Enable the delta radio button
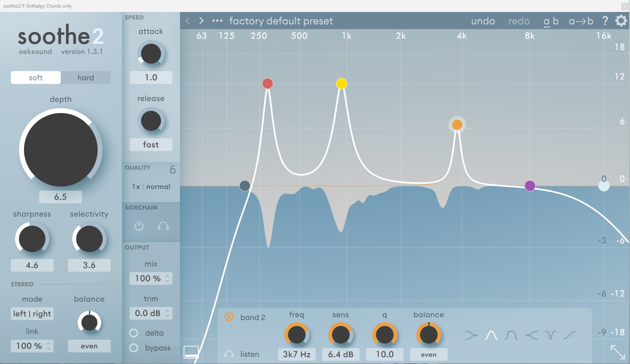Viewport: 630px width, 364px height. [x=134, y=333]
